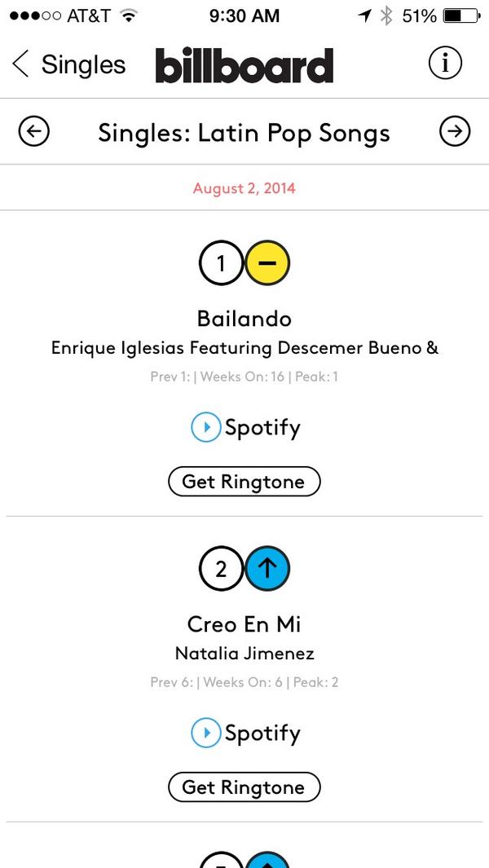This screenshot has height=868, width=489.
Task: Select artist Natalia Jimenez
Action: pos(244,654)
